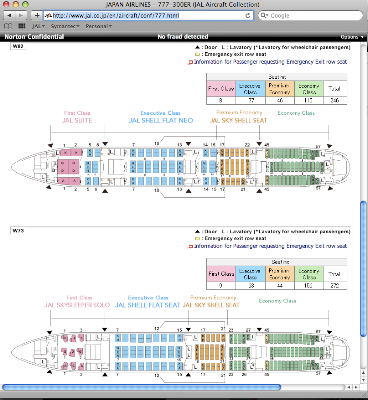Viewport: 368px width, 400px height.
Task: Click First Class cell in W73 seating table
Action: click(x=221, y=274)
